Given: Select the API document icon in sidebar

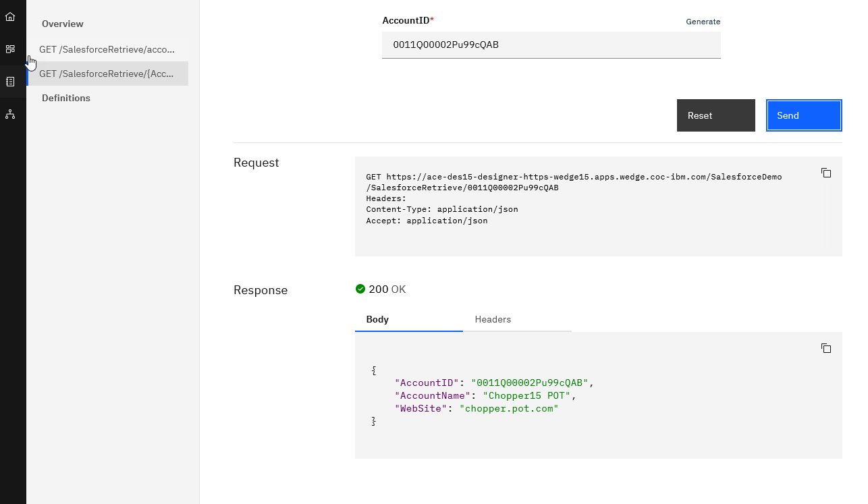Looking at the screenshot, I should pyautogui.click(x=10, y=82).
